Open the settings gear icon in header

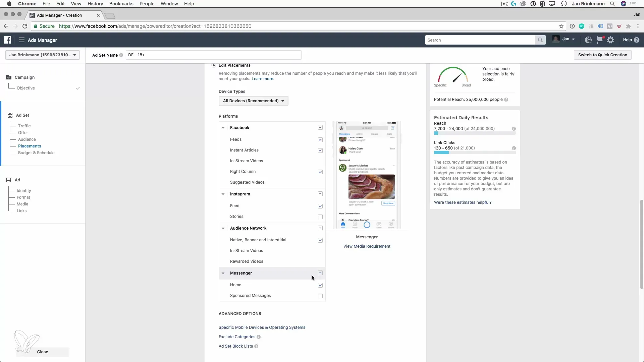pos(610,40)
